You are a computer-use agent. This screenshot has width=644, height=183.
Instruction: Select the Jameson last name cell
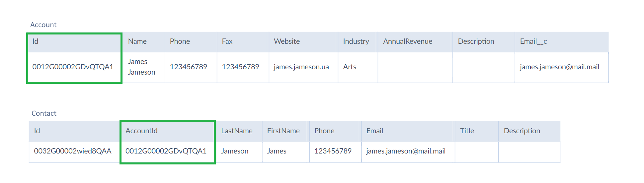pos(239,152)
